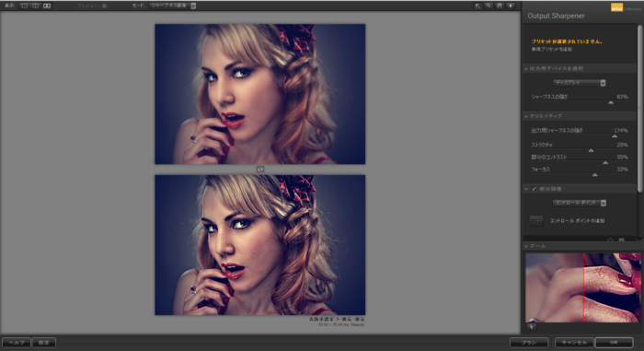Select the arrow pointer tool

click(477, 6)
